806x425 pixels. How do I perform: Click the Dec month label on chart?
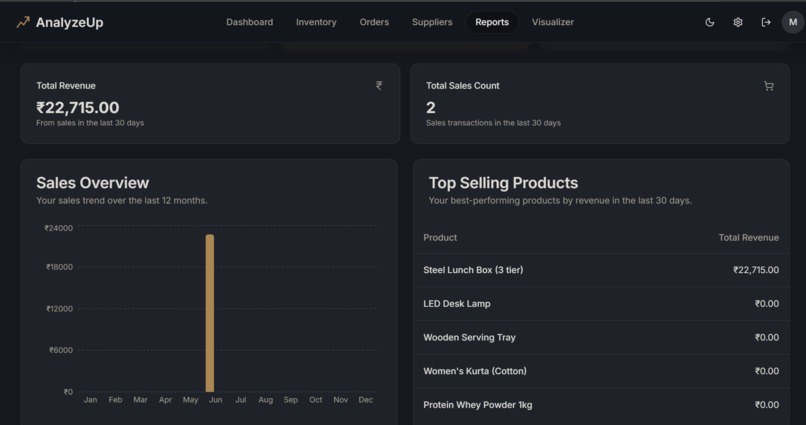click(x=365, y=400)
